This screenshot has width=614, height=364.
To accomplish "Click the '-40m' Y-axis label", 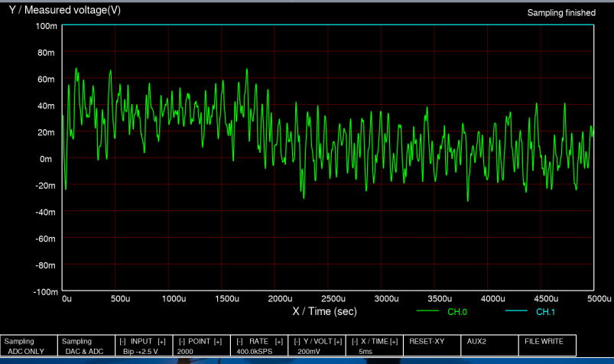I will (x=45, y=213).
